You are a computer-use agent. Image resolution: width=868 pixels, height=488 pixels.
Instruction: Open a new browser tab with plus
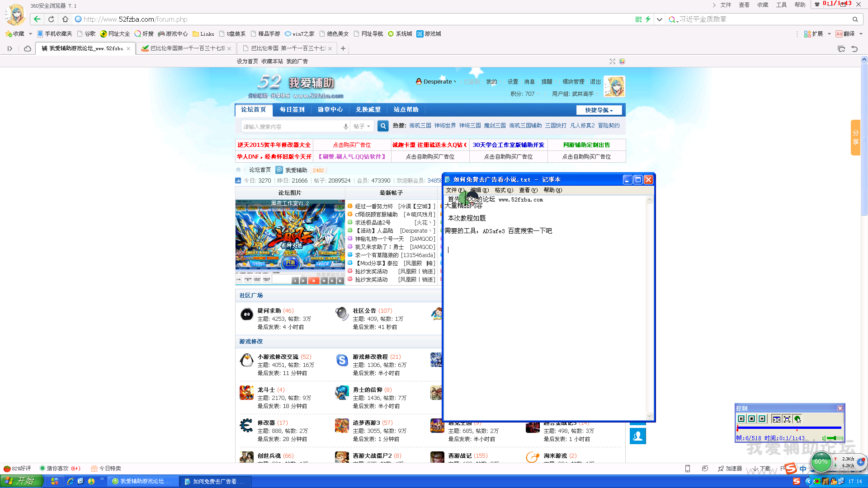click(x=343, y=48)
